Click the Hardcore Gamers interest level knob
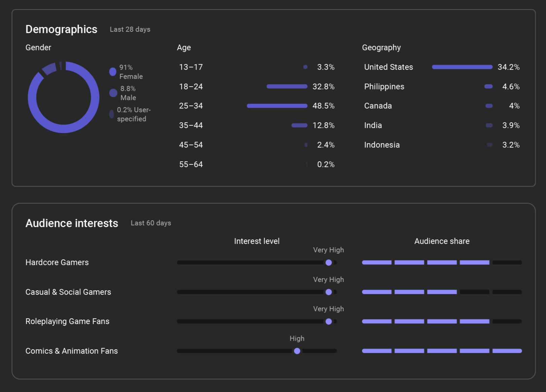The image size is (546, 392). pyautogui.click(x=329, y=263)
